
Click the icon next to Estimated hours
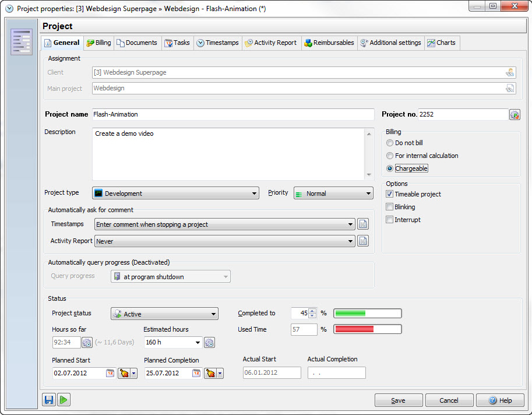[209, 343]
